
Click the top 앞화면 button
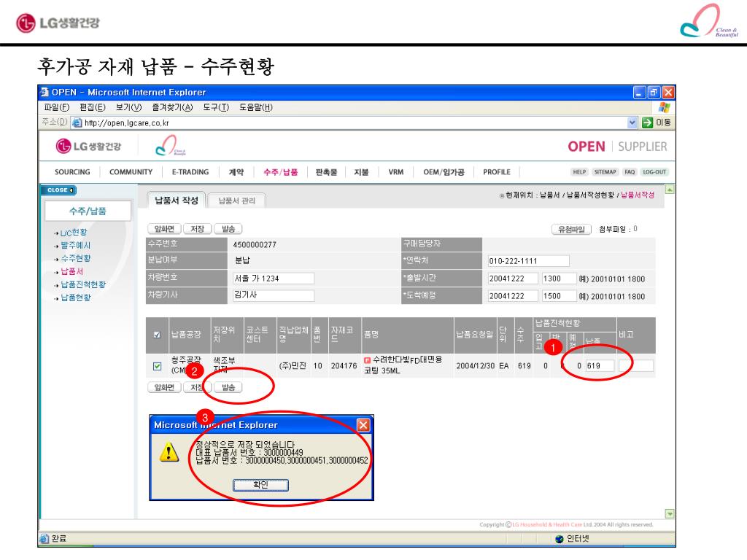click(x=164, y=229)
